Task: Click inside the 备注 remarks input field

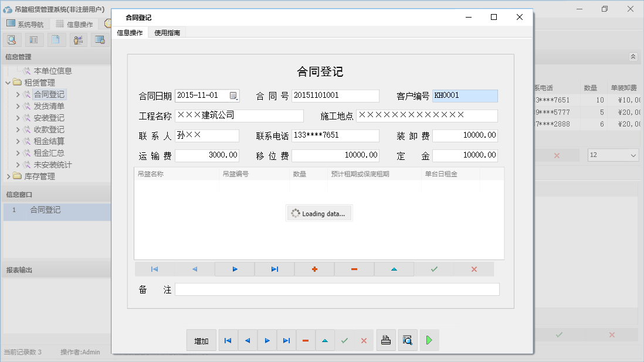Action: pos(337,289)
